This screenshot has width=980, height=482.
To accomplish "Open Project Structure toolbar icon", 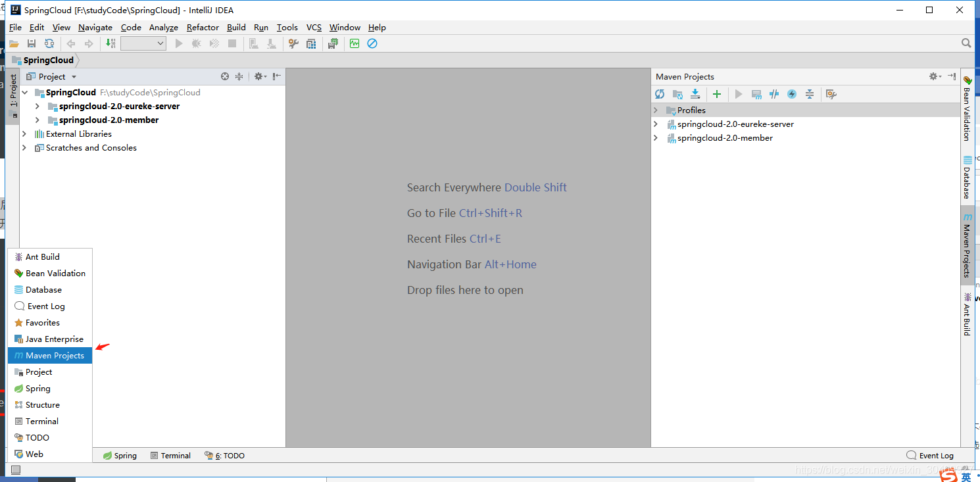I will (x=311, y=43).
